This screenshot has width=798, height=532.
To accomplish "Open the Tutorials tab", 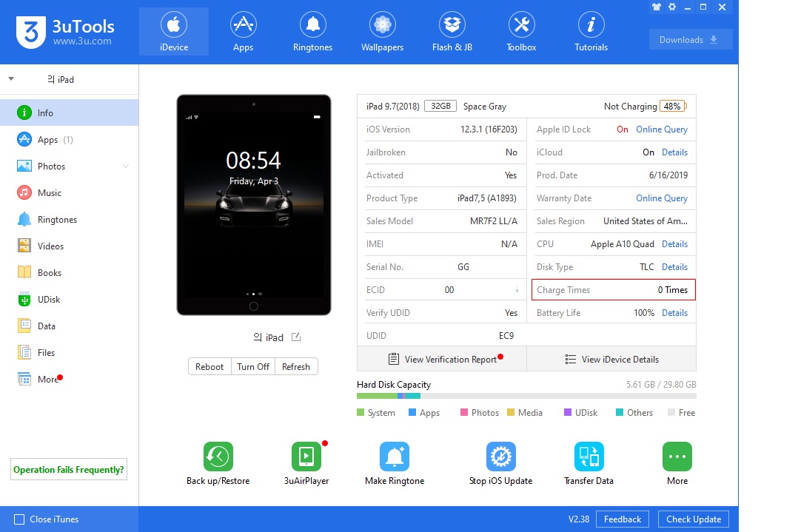I will 591,32.
